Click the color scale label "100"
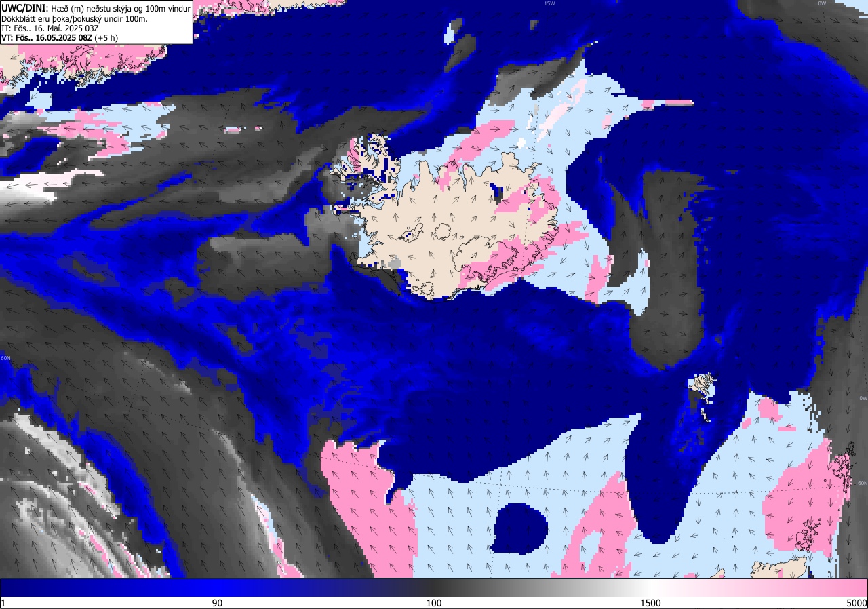Image resolution: width=868 pixels, height=609 pixels. pos(434,603)
